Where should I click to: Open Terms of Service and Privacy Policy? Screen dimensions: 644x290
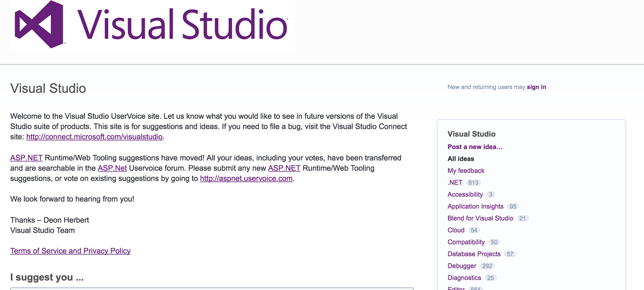click(x=70, y=251)
